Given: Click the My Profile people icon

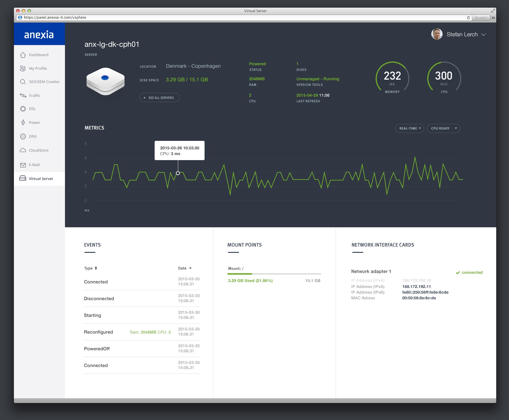Looking at the screenshot, I should pos(23,68).
